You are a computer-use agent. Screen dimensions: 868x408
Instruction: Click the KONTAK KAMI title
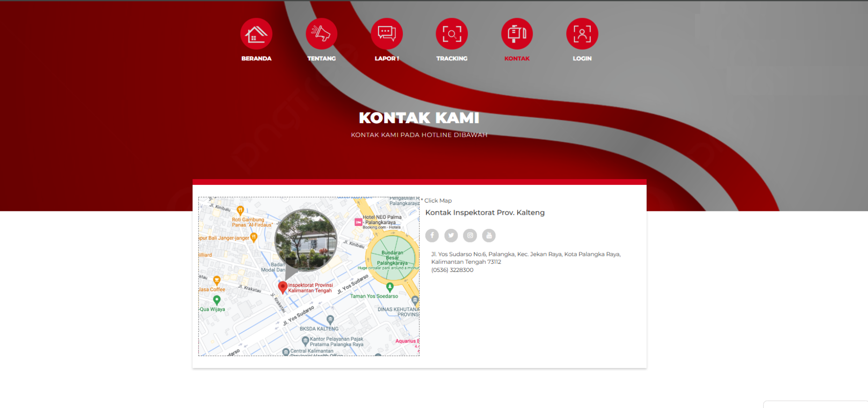[419, 117]
